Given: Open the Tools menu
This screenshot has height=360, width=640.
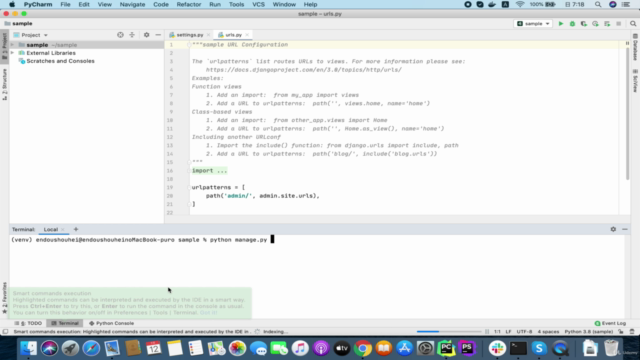Looking at the screenshot, I should click(x=236, y=4).
